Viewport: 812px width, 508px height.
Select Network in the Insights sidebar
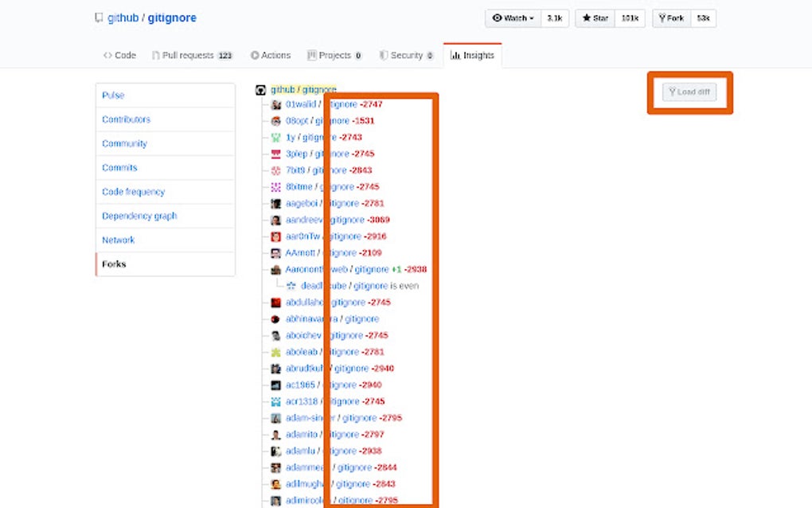click(x=118, y=240)
